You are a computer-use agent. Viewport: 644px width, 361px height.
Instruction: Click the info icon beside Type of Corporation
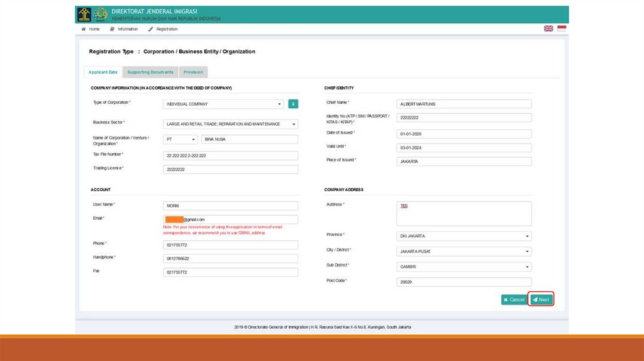point(293,104)
